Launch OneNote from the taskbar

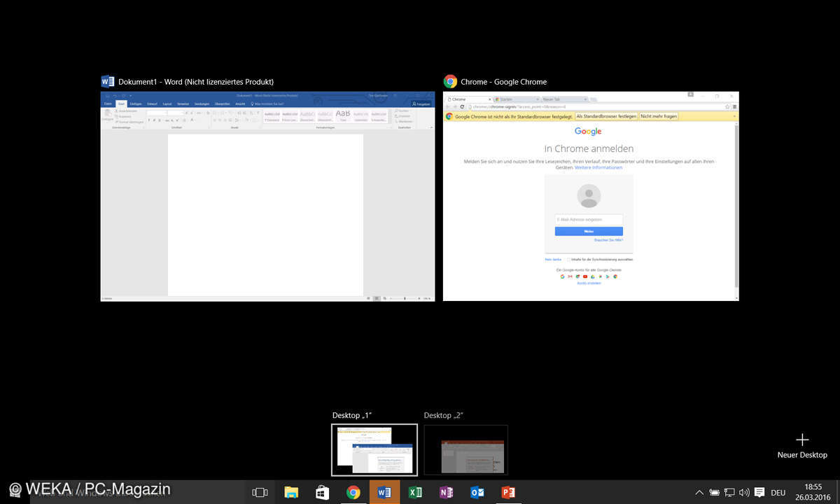tap(446, 492)
